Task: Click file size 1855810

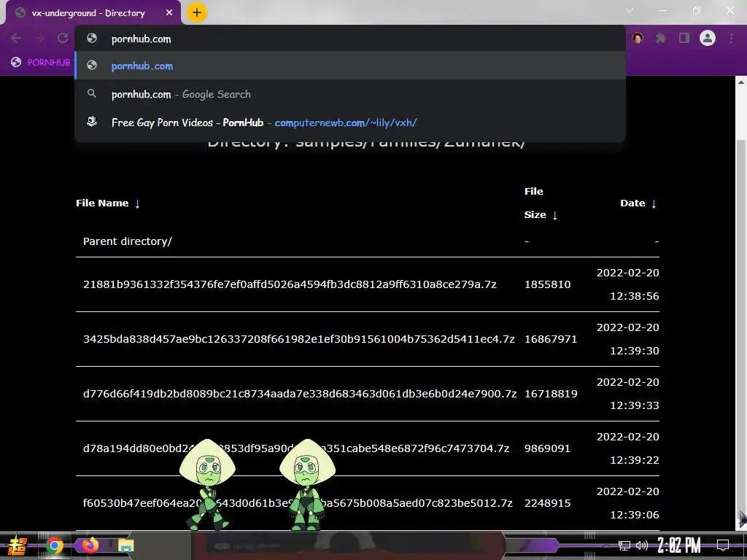Action: (547, 284)
